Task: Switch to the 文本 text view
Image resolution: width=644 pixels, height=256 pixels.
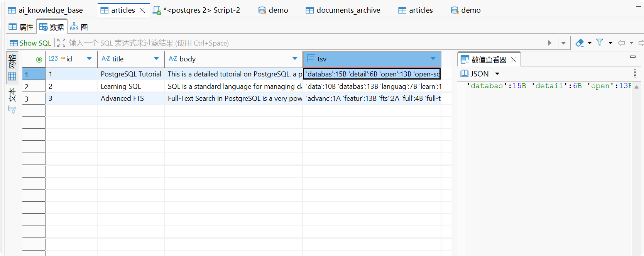Action: [x=12, y=95]
